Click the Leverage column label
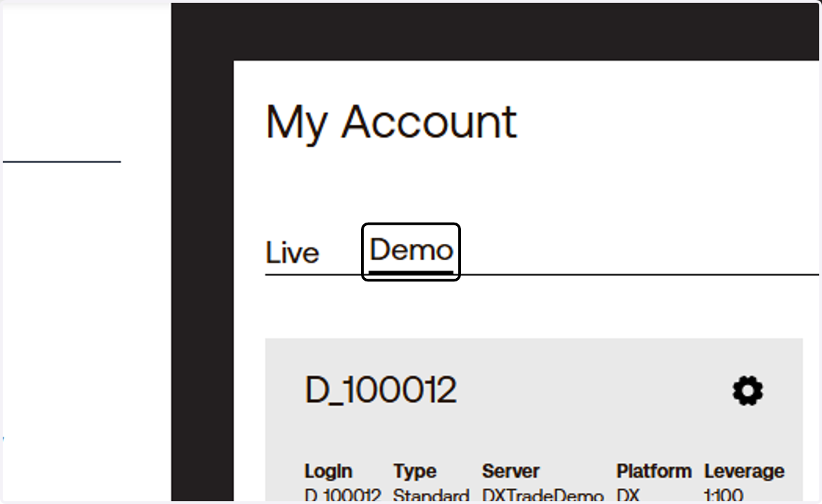 click(x=744, y=471)
